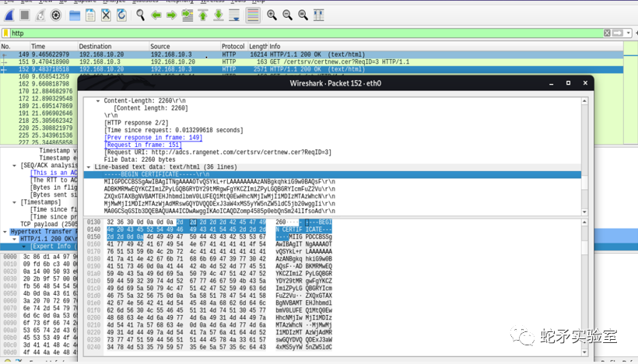638x364 pixels.
Task: Go forward in packet history
Action: click(171, 16)
